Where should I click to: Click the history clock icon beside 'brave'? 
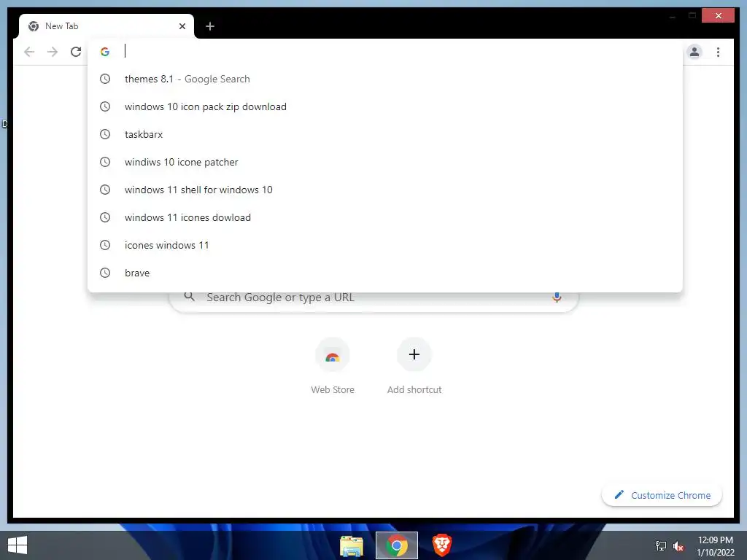coord(105,273)
